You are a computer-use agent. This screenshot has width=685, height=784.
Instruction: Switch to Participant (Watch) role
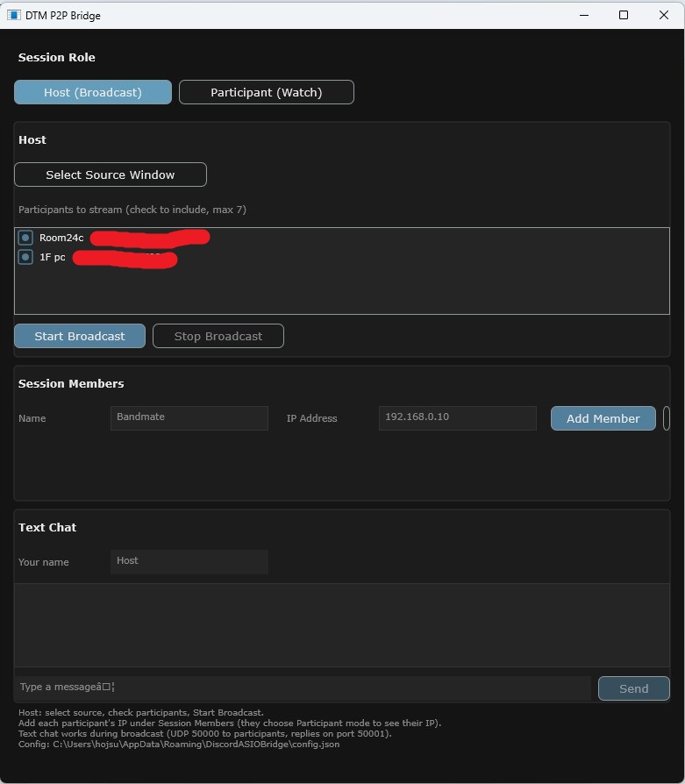267,92
